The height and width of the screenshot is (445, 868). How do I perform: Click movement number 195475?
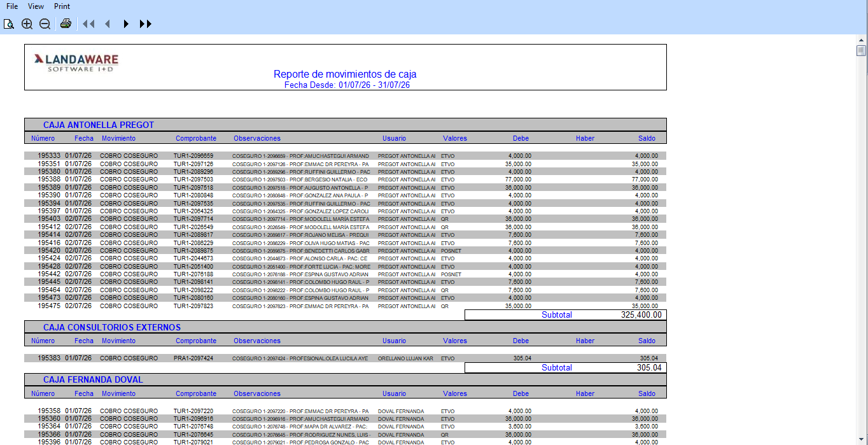pos(49,306)
